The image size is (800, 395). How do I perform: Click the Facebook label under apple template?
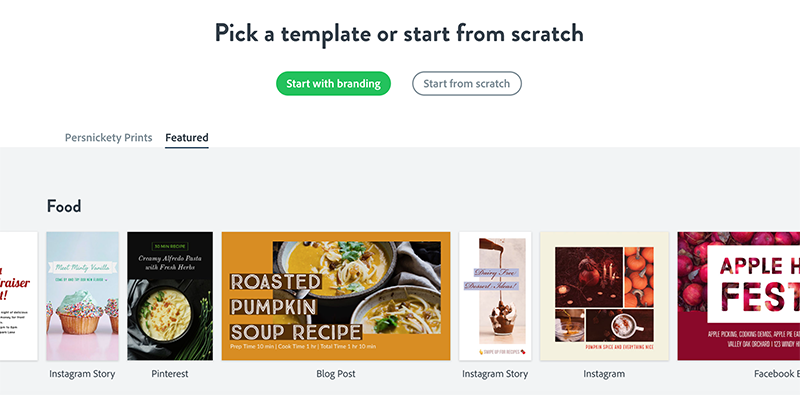click(777, 374)
